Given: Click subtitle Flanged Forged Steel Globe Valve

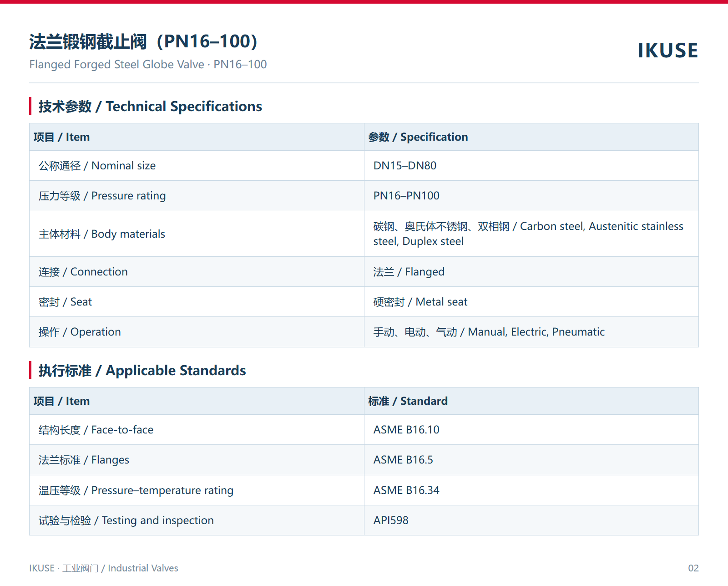Looking at the screenshot, I should (148, 65).
